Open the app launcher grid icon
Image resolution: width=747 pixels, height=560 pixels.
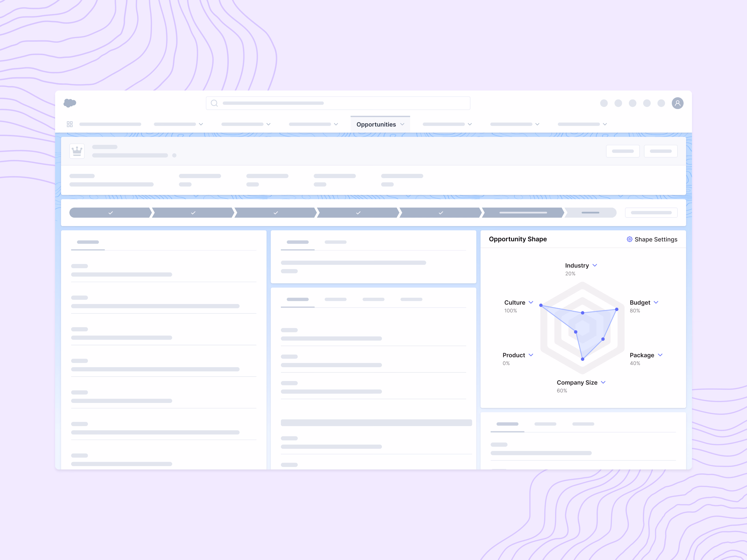coord(70,124)
